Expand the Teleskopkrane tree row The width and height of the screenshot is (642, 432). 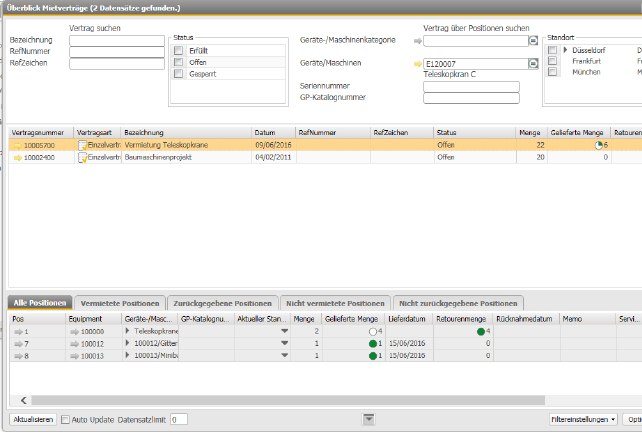pyautogui.click(x=128, y=330)
